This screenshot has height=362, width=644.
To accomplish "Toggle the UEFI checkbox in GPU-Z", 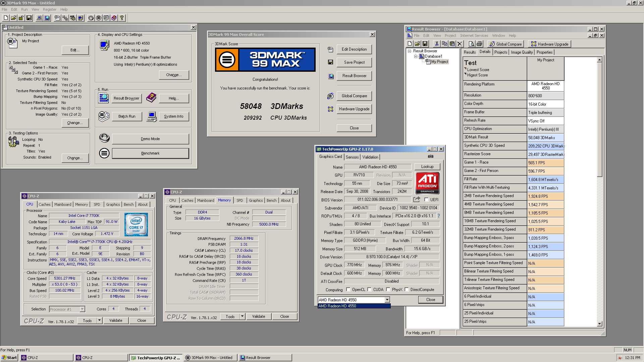I will pos(426,199).
